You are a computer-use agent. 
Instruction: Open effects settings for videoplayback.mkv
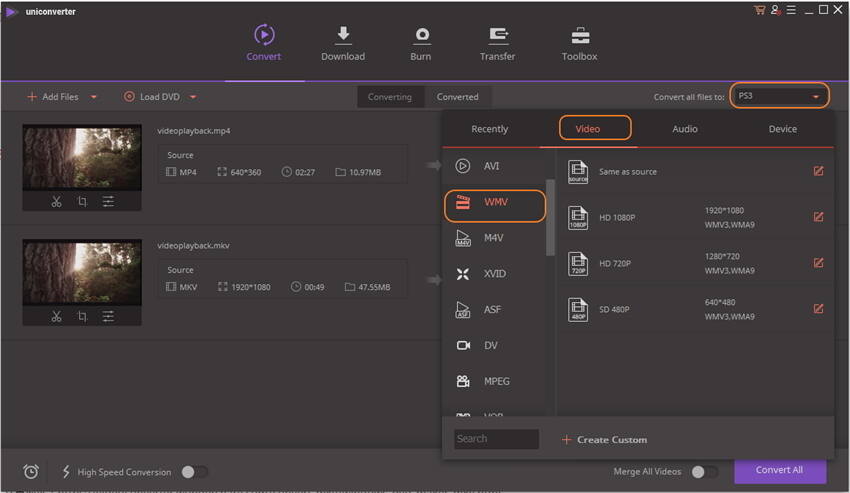tap(108, 316)
